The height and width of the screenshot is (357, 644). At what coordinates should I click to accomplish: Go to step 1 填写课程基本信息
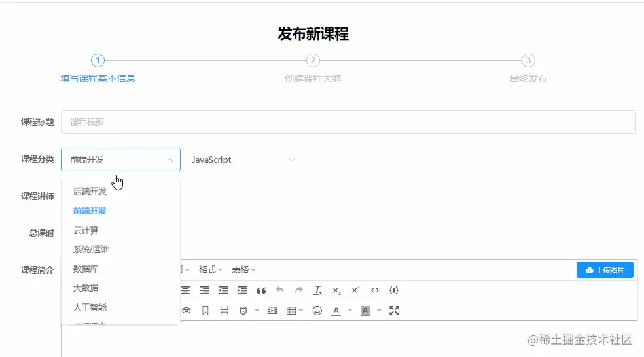(x=98, y=69)
